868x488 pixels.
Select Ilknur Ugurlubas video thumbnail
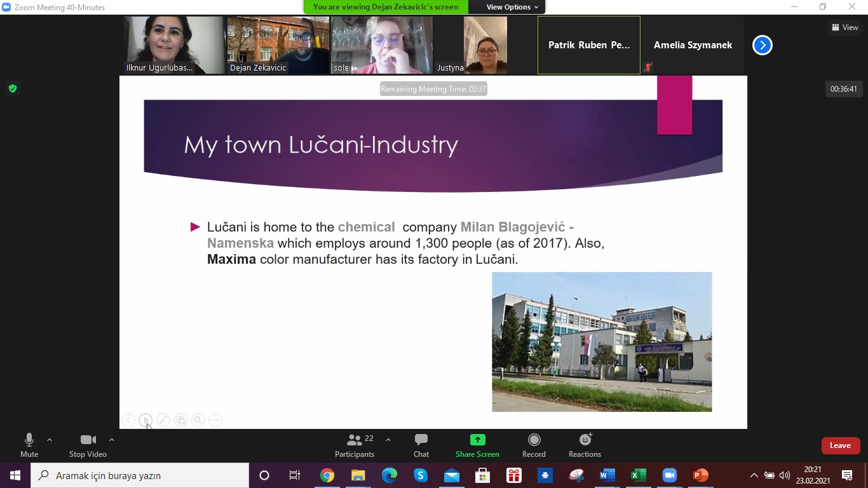pyautogui.click(x=174, y=45)
